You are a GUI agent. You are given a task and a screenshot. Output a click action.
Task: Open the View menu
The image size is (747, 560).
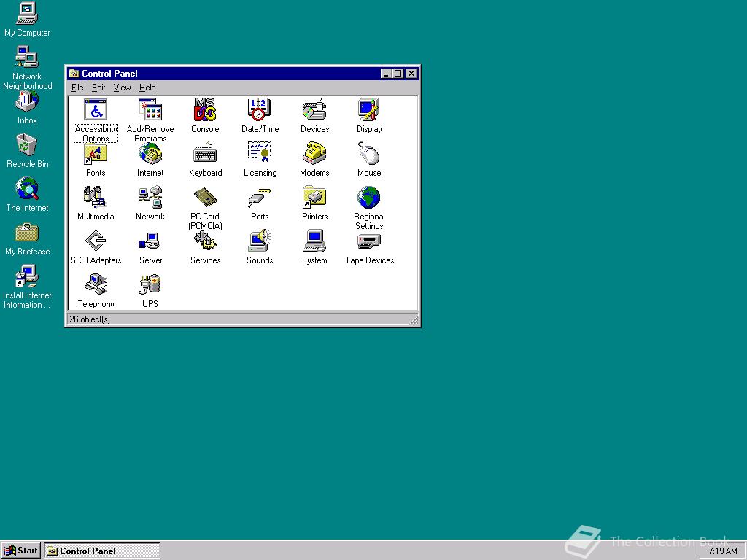tap(122, 87)
